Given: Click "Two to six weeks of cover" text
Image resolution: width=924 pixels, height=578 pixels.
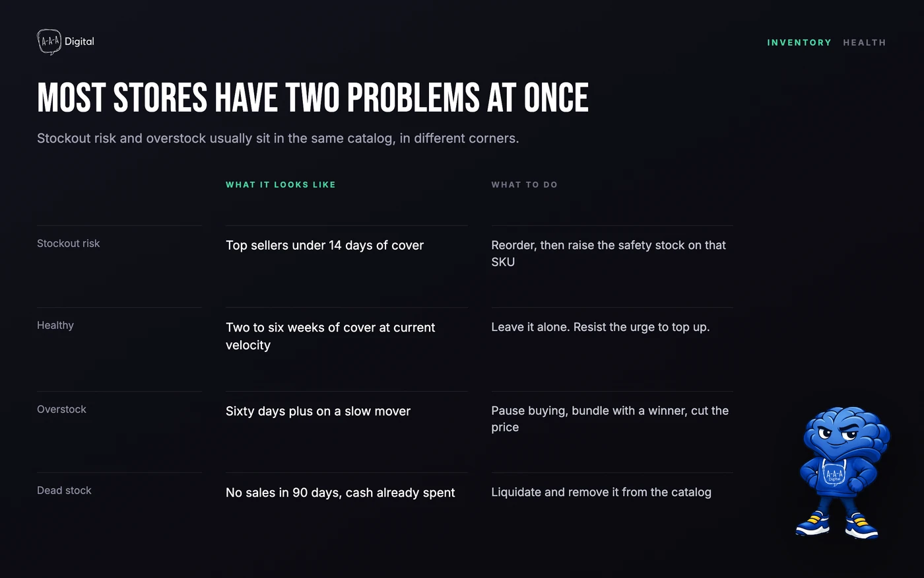Looking at the screenshot, I should pyautogui.click(x=330, y=336).
